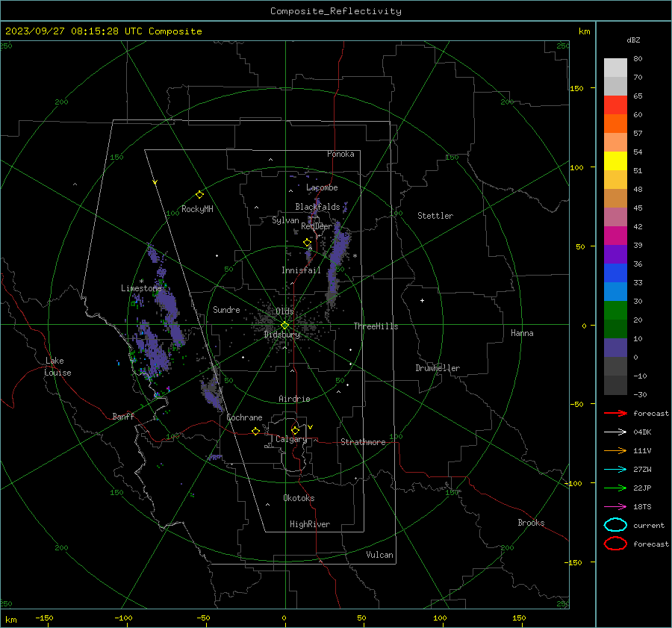This screenshot has width=672, height=628.
Task: Click the Calgary city label
Action: coord(291,439)
